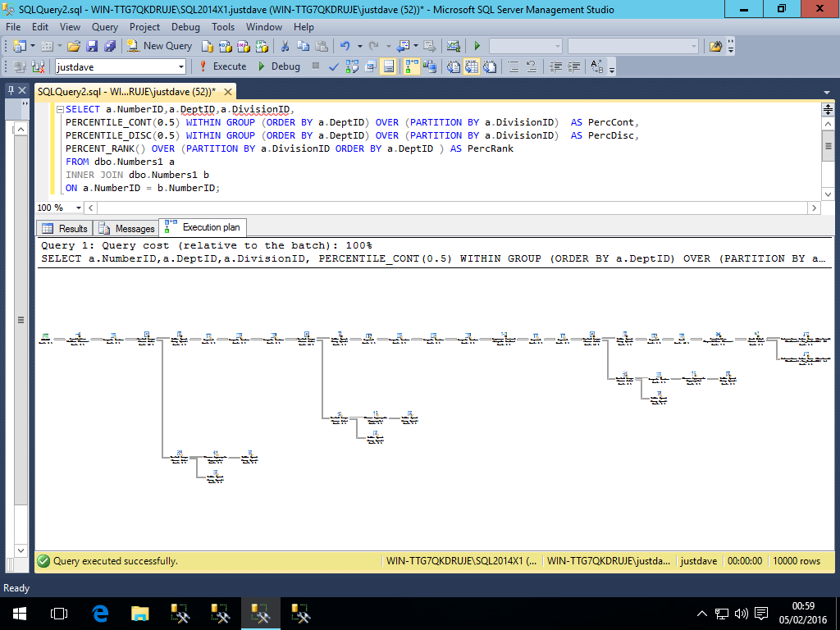Viewport: 840px width, 630px height.
Task: Open the 100 % zoom dropdown
Action: tap(78, 208)
